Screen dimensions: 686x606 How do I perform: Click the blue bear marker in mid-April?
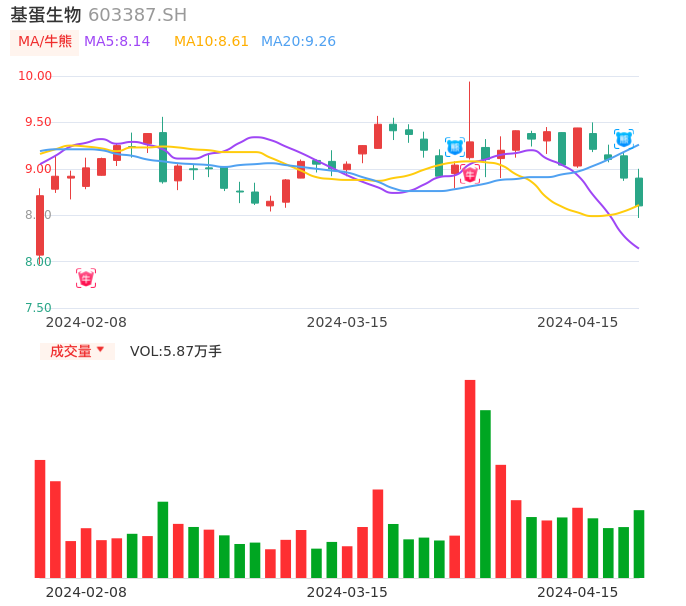point(623,139)
